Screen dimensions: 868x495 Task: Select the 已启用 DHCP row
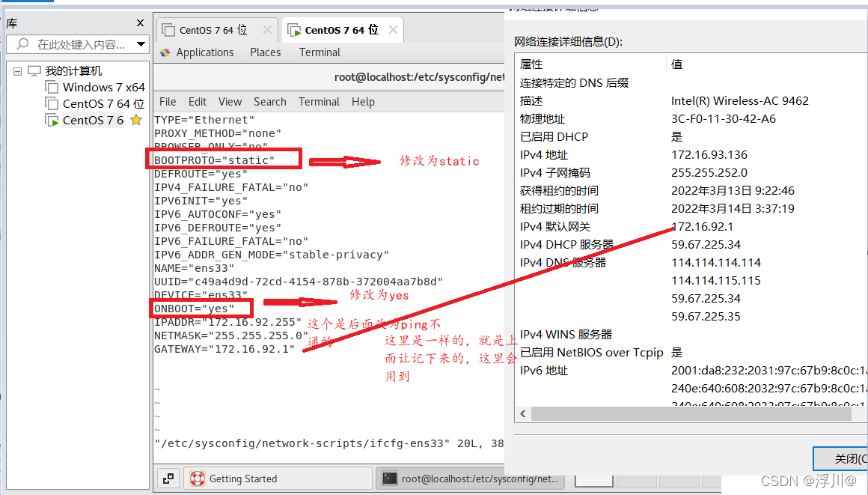(x=691, y=137)
